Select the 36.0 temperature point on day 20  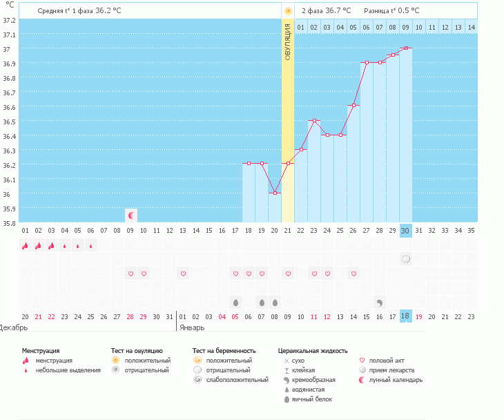pos(275,193)
